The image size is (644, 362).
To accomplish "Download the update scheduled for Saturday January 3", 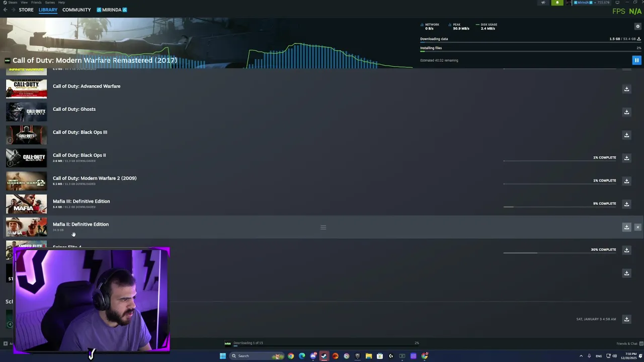I will [626, 319].
